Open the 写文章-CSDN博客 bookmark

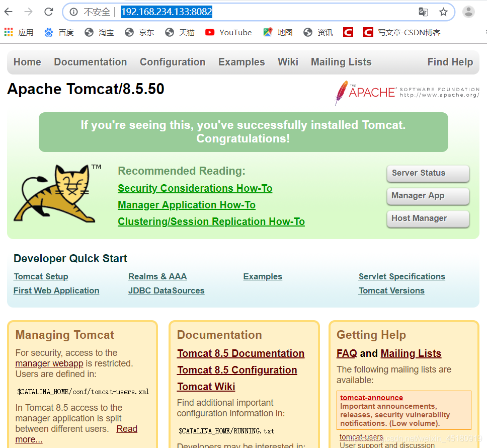click(x=401, y=32)
